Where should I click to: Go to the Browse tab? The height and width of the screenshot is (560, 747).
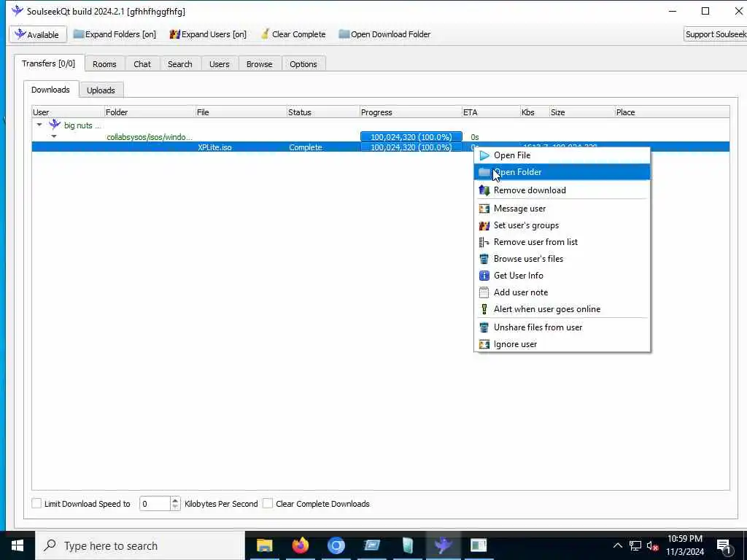(259, 64)
